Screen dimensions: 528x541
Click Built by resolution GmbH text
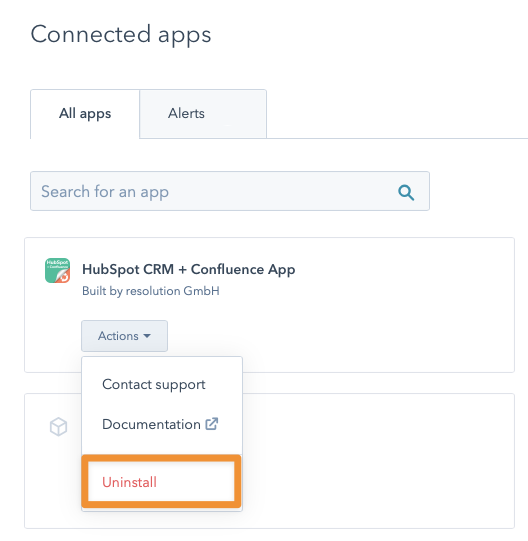(x=151, y=291)
